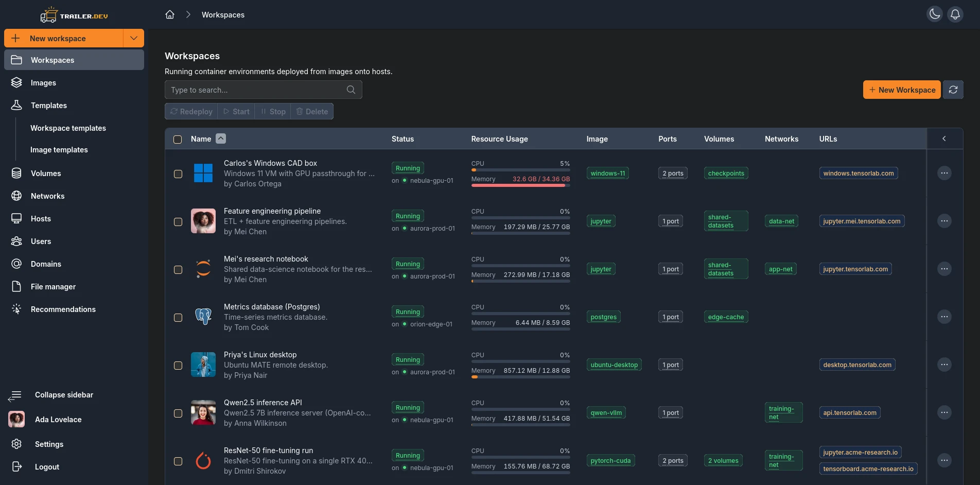Click memory usage bar of Carlos's Windows box
980x485 pixels.
click(520, 185)
